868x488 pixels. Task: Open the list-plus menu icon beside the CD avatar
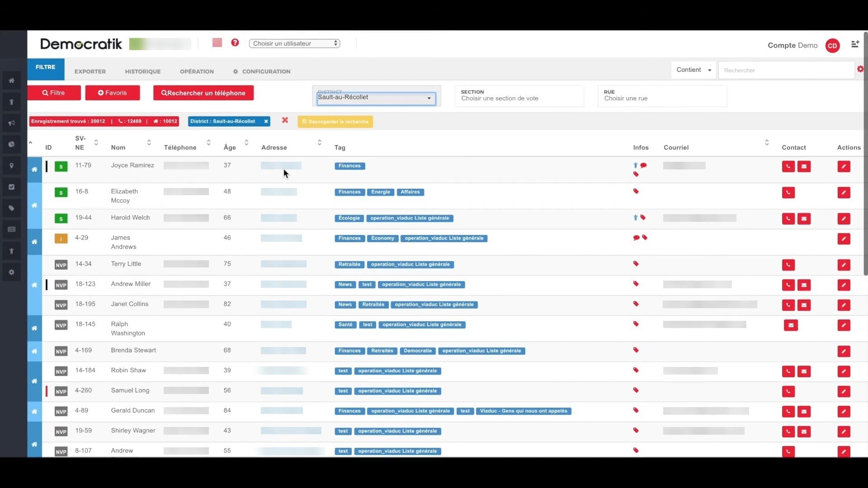click(x=855, y=44)
